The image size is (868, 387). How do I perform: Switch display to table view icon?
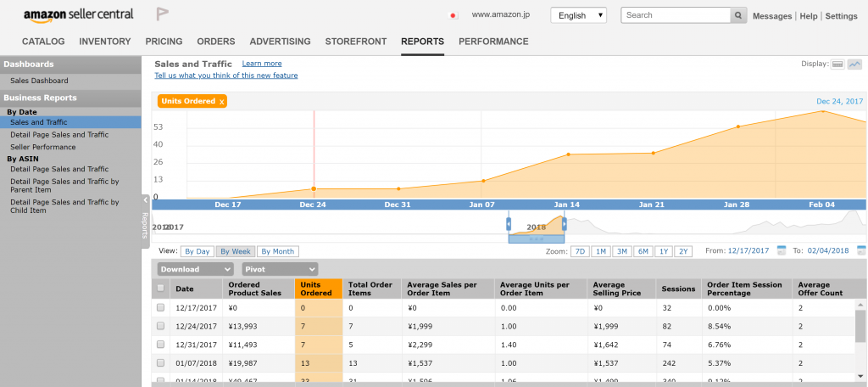click(837, 64)
